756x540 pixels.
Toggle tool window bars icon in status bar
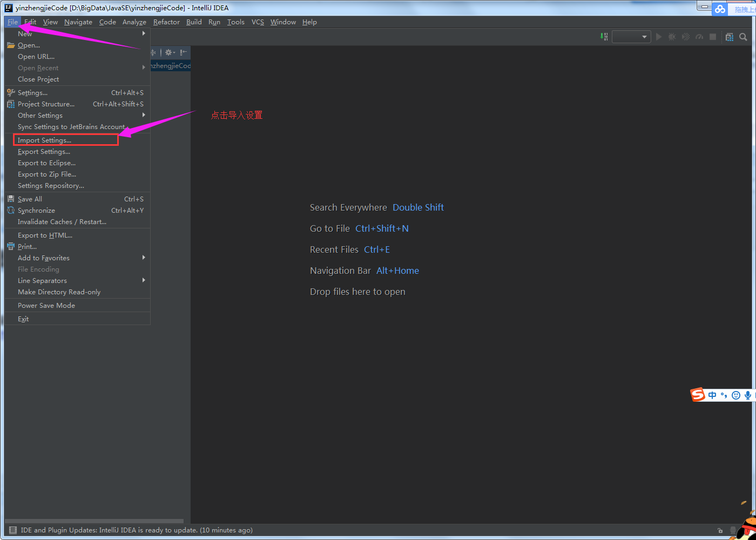pyautogui.click(x=13, y=530)
